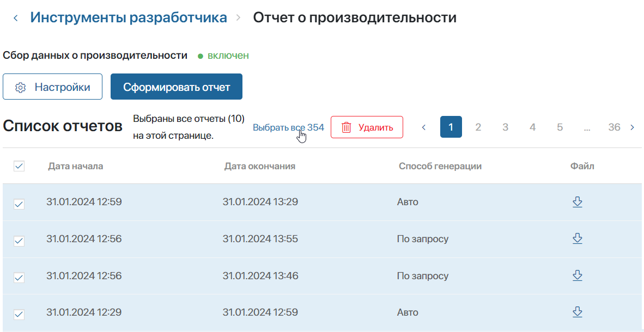Download the file for the report ending 13:46
Screen dimensions: 644x332
click(x=578, y=276)
